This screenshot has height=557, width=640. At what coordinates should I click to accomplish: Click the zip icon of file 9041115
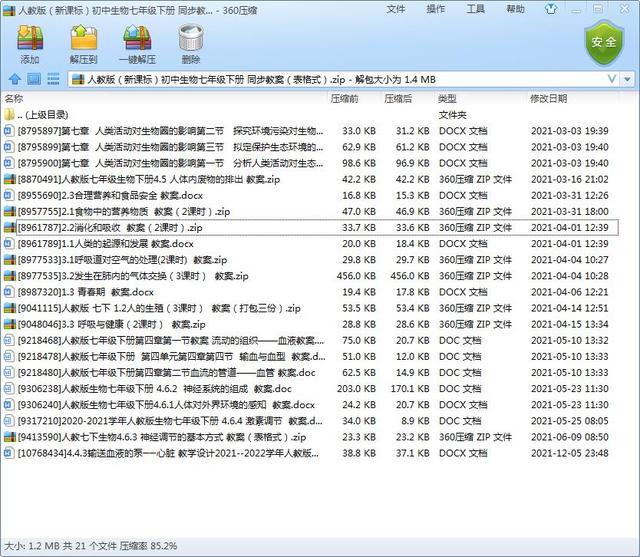[9, 308]
